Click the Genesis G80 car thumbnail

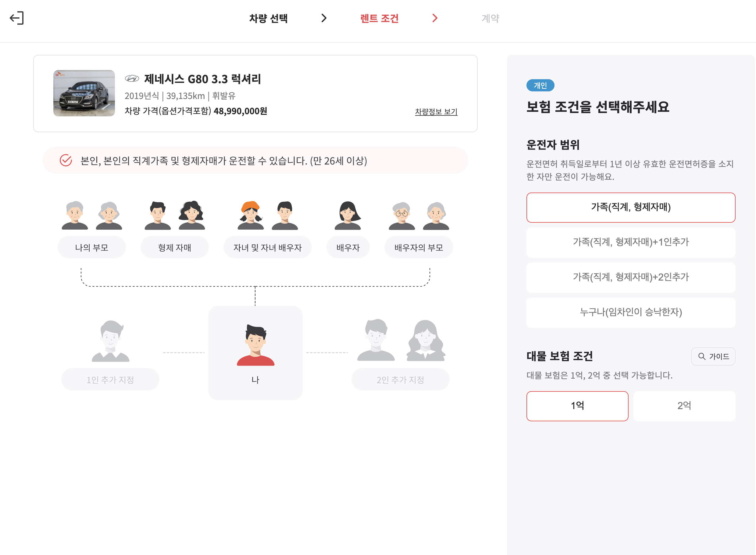[x=84, y=94]
